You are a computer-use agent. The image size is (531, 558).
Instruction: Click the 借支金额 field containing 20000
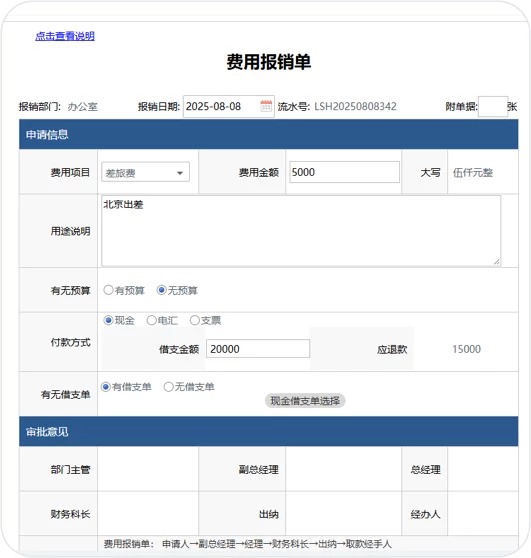click(x=258, y=349)
